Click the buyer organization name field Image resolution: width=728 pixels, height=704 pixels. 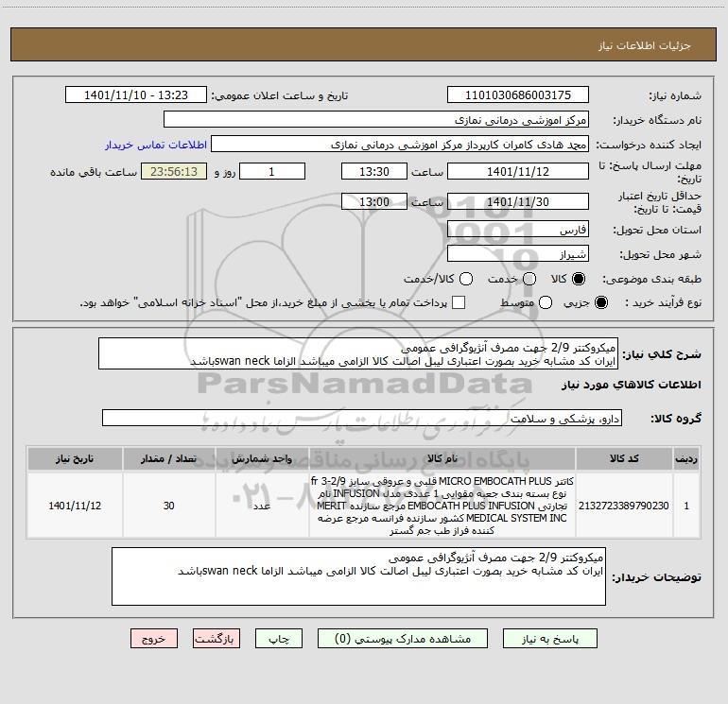(x=376, y=120)
